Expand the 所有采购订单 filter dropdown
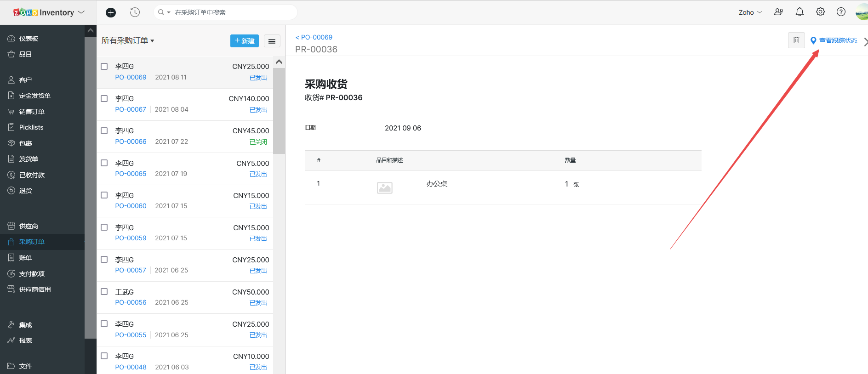Image resolution: width=868 pixels, height=374 pixels. pyautogui.click(x=128, y=41)
